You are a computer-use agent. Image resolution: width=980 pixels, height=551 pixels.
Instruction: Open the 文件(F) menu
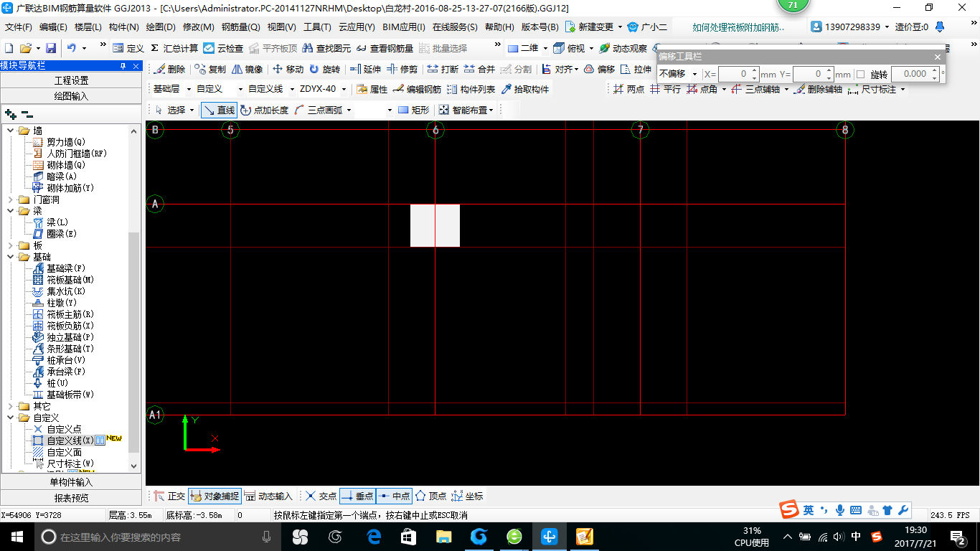tap(19, 27)
